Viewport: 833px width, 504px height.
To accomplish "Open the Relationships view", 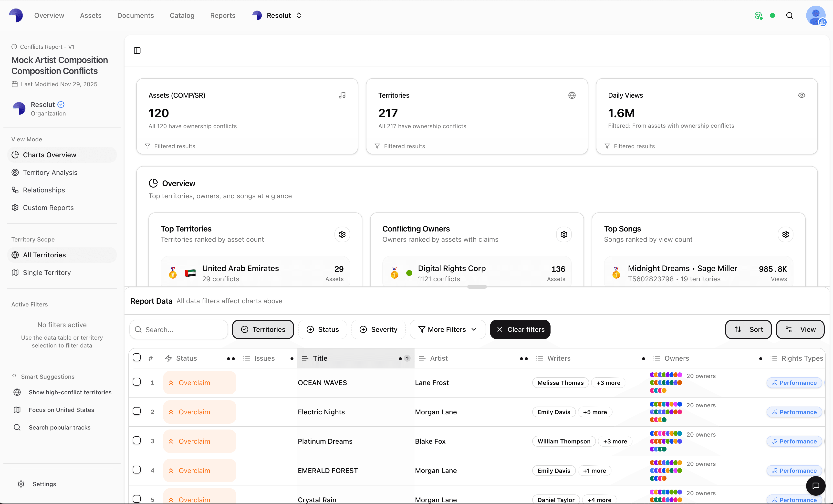I will point(44,190).
